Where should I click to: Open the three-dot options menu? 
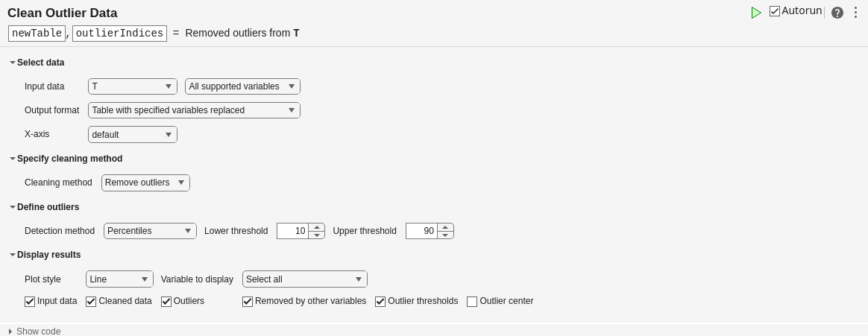855,13
